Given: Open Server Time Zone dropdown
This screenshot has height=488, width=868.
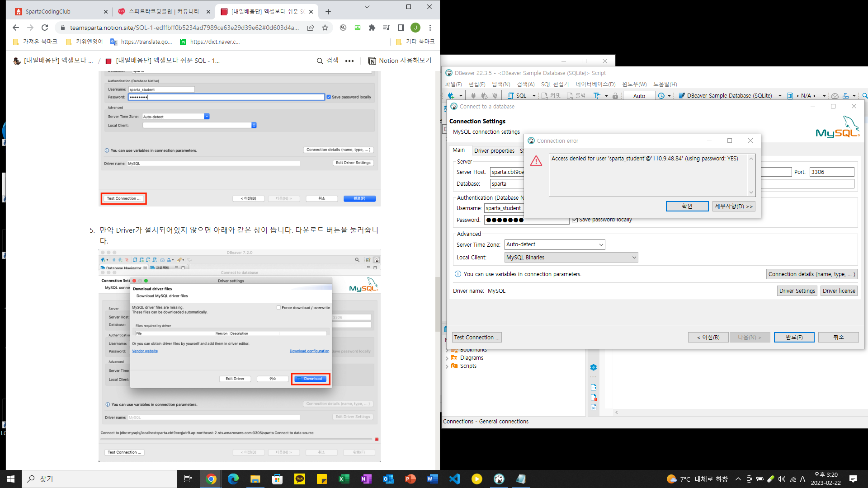Looking at the screenshot, I should click(x=555, y=244).
